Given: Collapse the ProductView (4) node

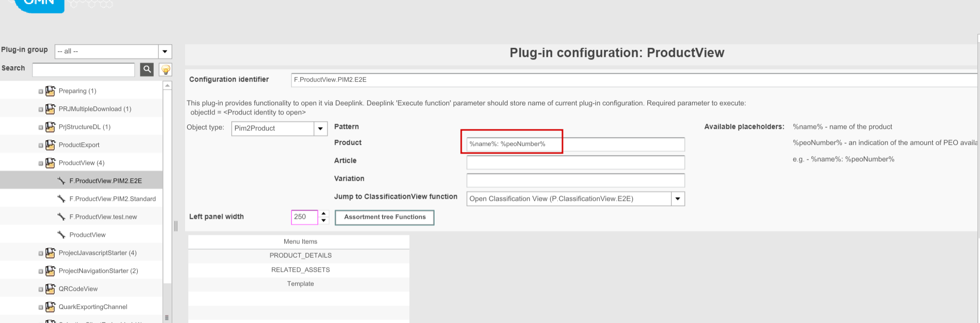Looking at the screenshot, I should point(41,163).
